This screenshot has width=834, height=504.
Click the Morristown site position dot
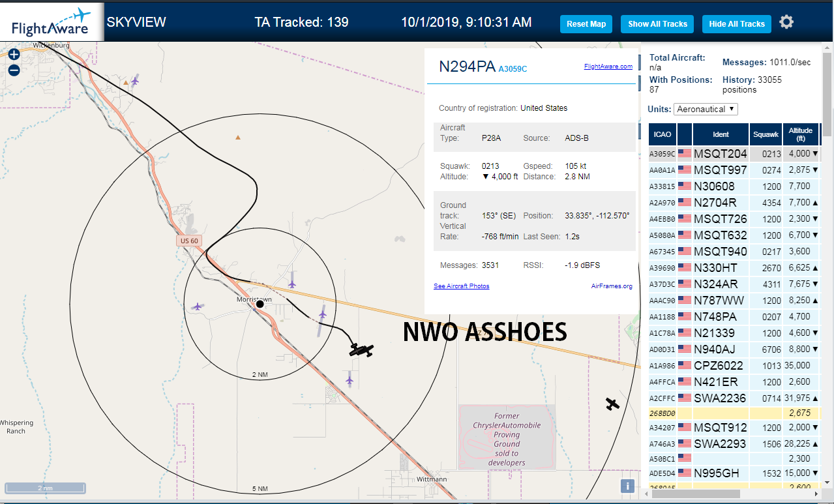pos(260,304)
